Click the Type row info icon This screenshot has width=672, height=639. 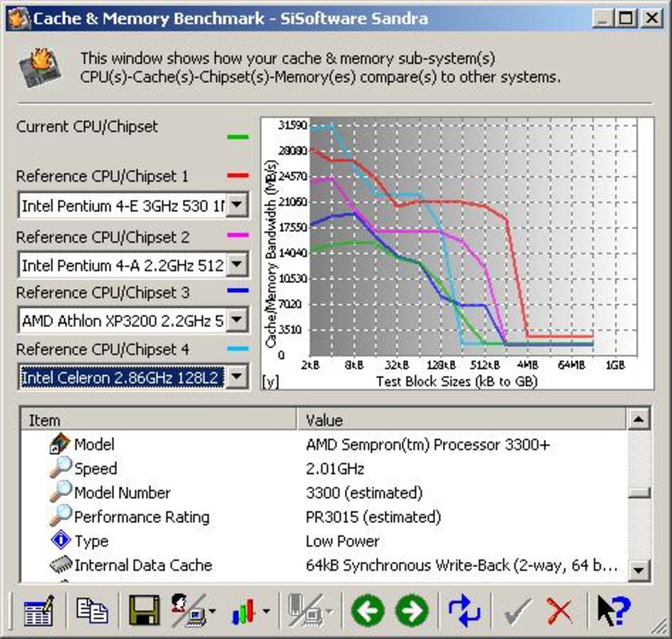(x=61, y=540)
